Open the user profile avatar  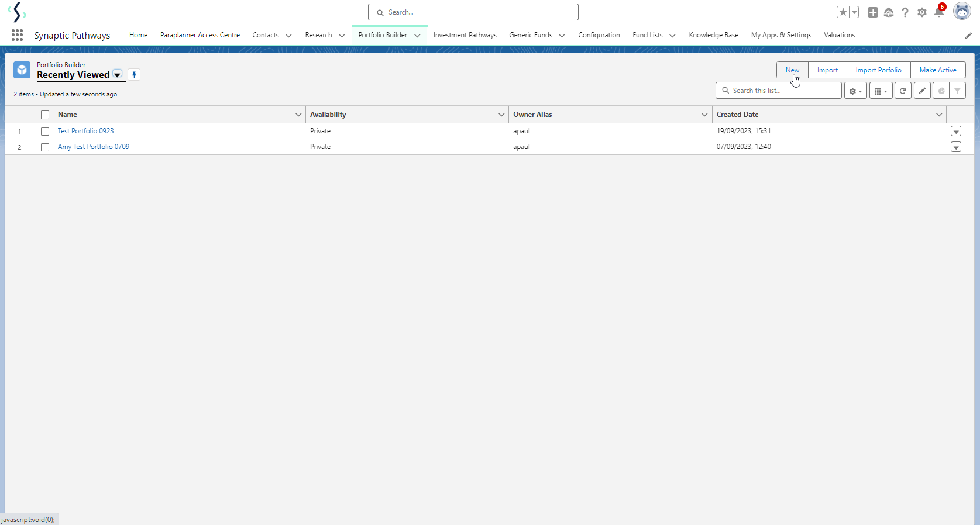962,11
